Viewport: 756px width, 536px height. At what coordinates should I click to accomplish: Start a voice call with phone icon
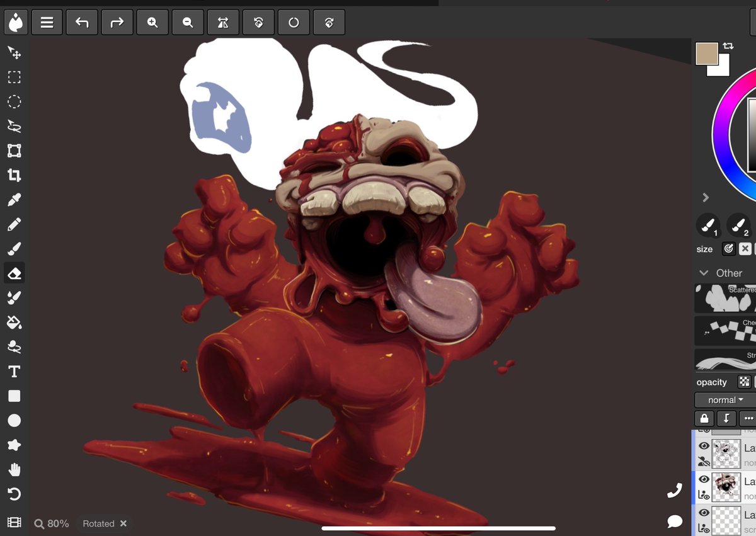(675, 491)
